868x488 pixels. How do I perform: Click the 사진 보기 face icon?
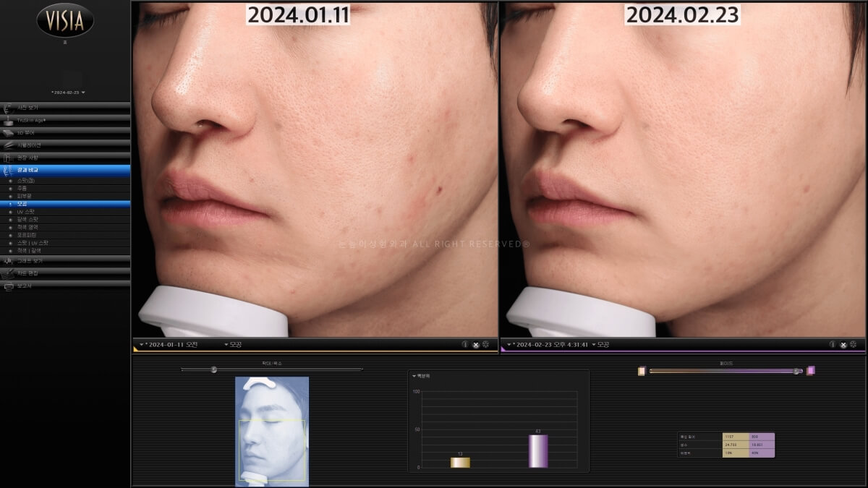pos(8,108)
